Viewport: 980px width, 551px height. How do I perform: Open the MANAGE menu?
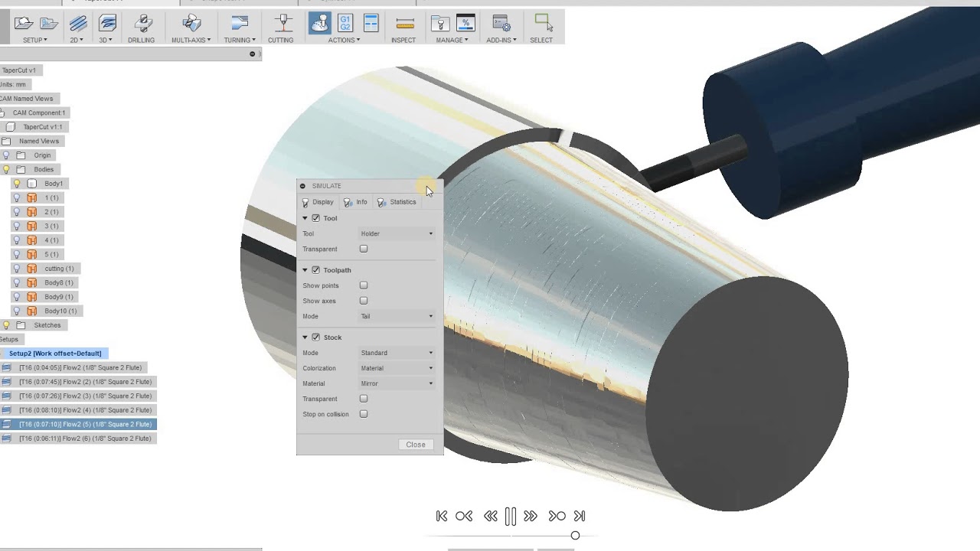pyautogui.click(x=452, y=40)
